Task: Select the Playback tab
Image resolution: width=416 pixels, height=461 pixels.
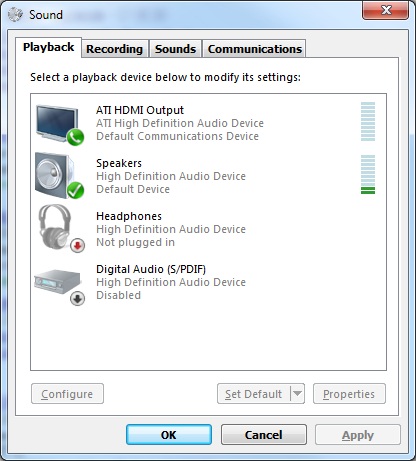Action: [x=48, y=47]
